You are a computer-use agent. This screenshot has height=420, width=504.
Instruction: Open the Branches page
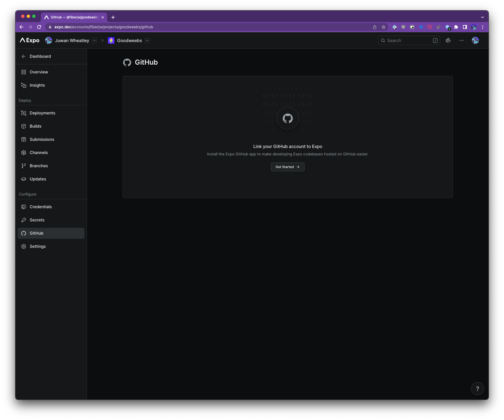point(51,166)
